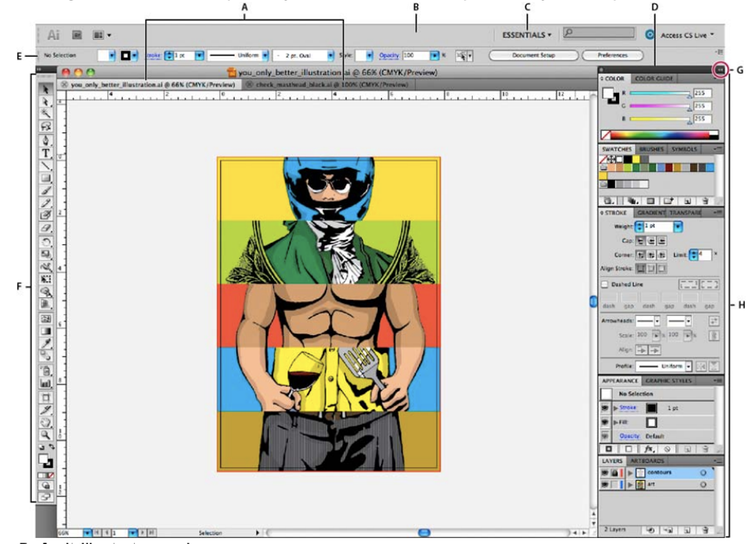The width and height of the screenshot is (750, 544).
Task: Select the Pencil tool
Action: click(x=46, y=203)
